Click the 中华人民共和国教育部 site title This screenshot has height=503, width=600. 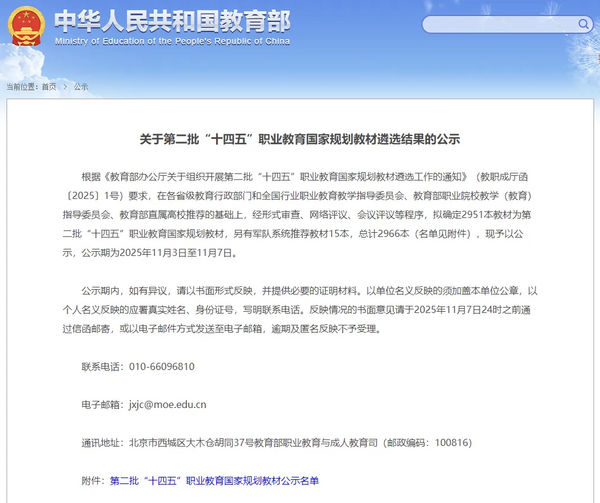172,21
